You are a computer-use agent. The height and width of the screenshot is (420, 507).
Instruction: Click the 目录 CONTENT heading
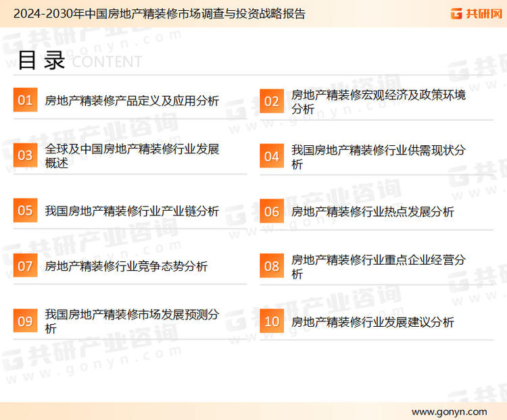tap(79, 61)
